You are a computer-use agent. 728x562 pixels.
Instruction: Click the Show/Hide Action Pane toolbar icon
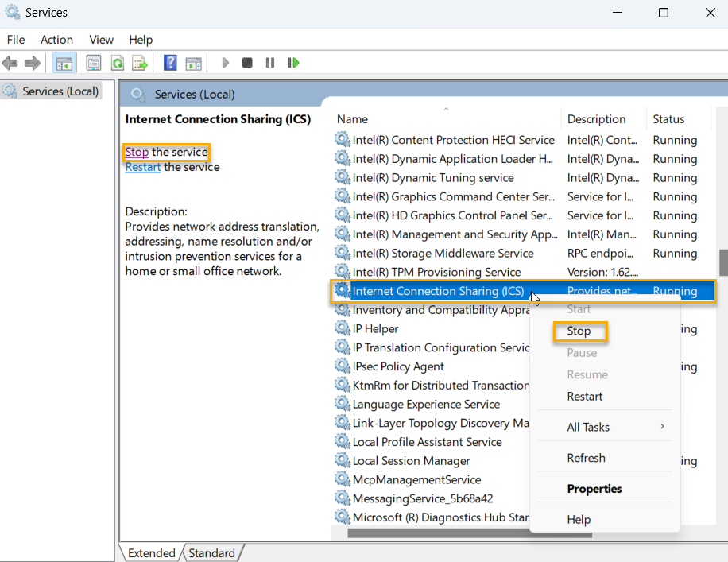pos(193,63)
